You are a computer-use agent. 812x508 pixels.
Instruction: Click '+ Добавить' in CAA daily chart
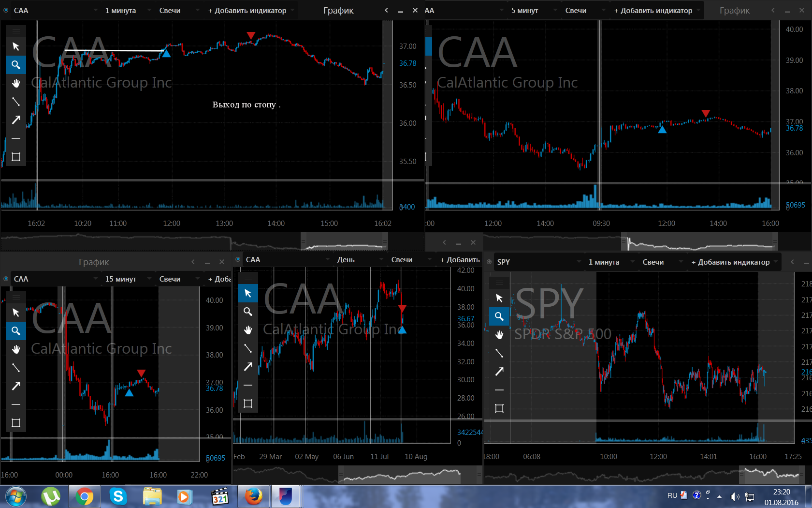(460, 259)
